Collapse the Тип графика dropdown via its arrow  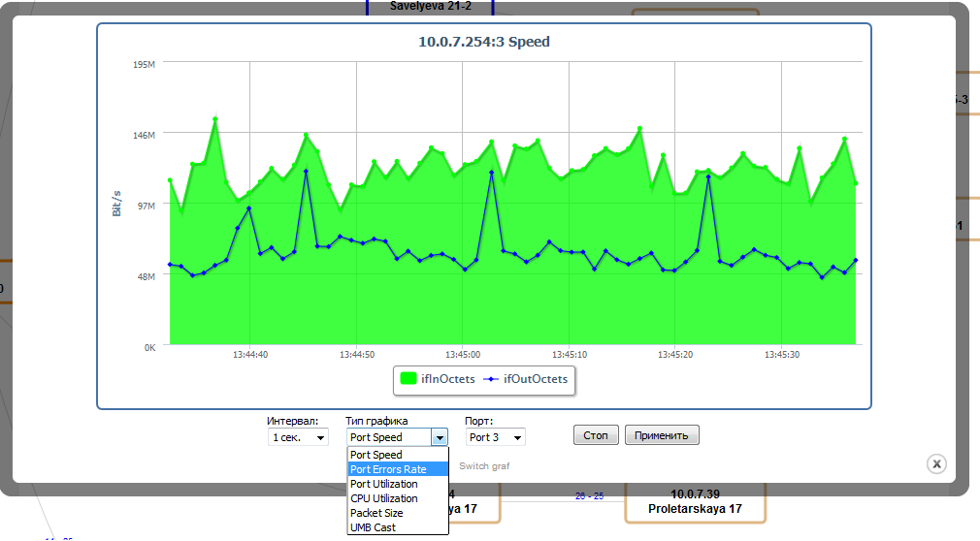[x=440, y=437]
